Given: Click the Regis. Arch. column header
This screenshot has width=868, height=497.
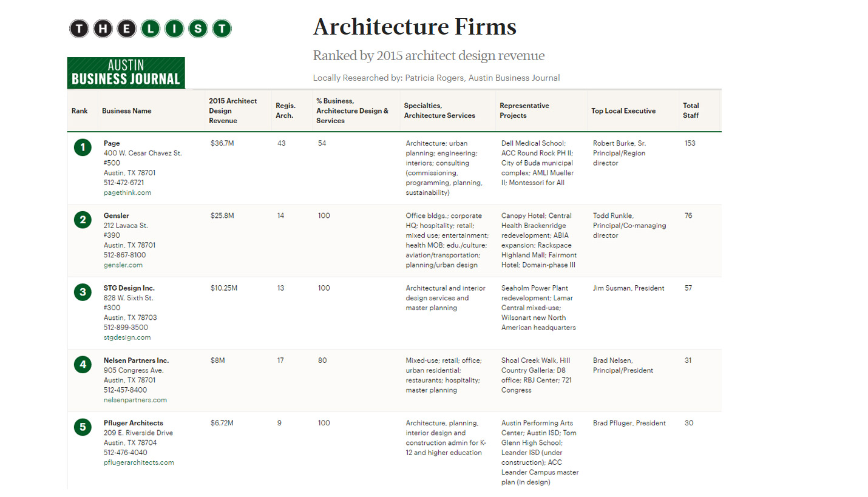Looking at the screenshot, I should click(285, 110).
